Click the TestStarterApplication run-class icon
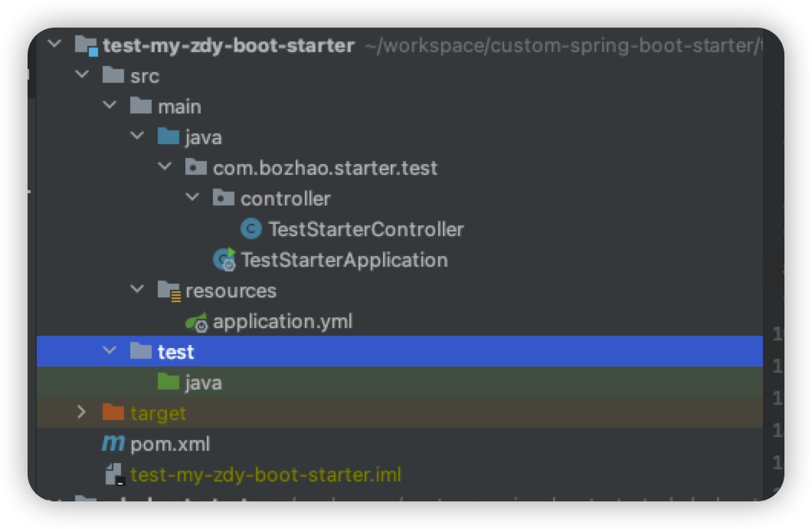 point(224,260)
